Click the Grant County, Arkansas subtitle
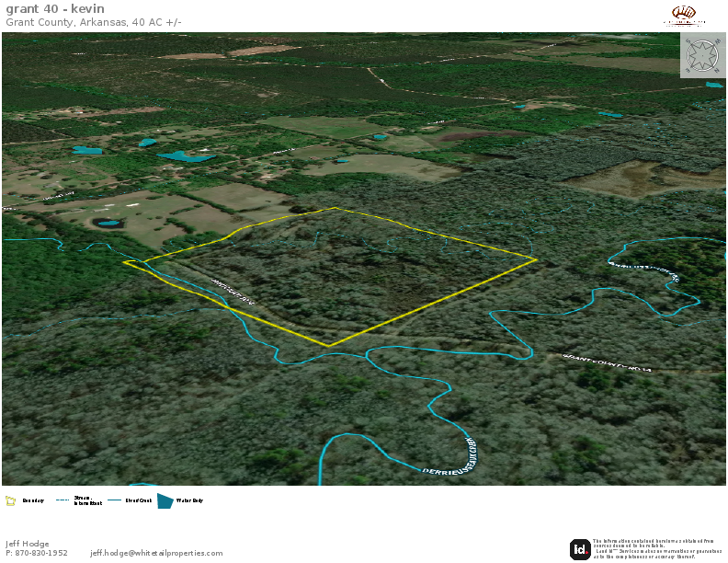This screenshot has height=563, width=728. (x=93, y=21)
